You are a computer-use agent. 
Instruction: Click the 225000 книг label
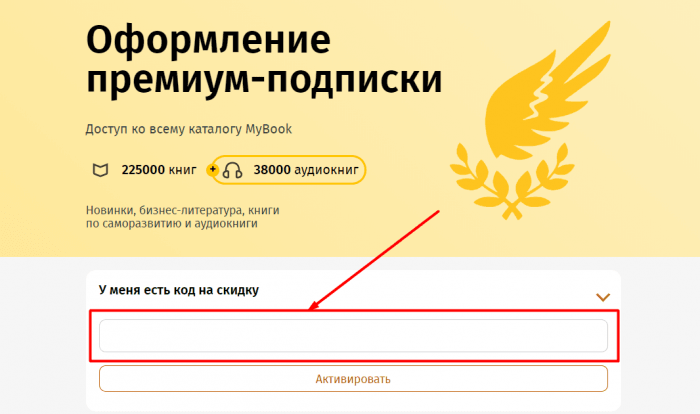click(158, 170)
